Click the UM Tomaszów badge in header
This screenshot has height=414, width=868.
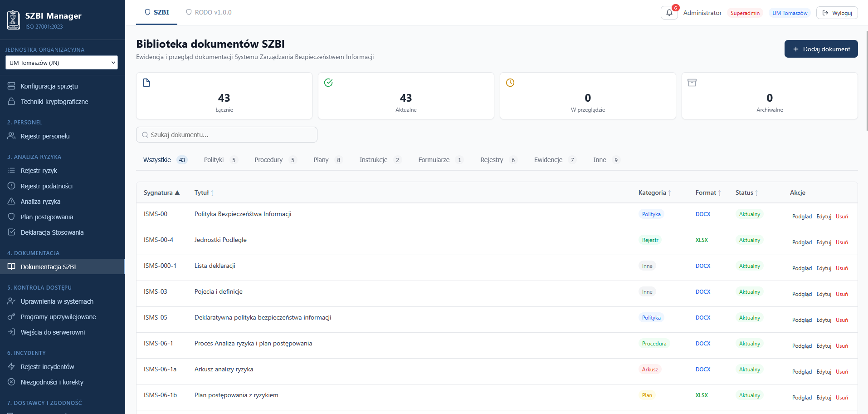click(790, 13)
